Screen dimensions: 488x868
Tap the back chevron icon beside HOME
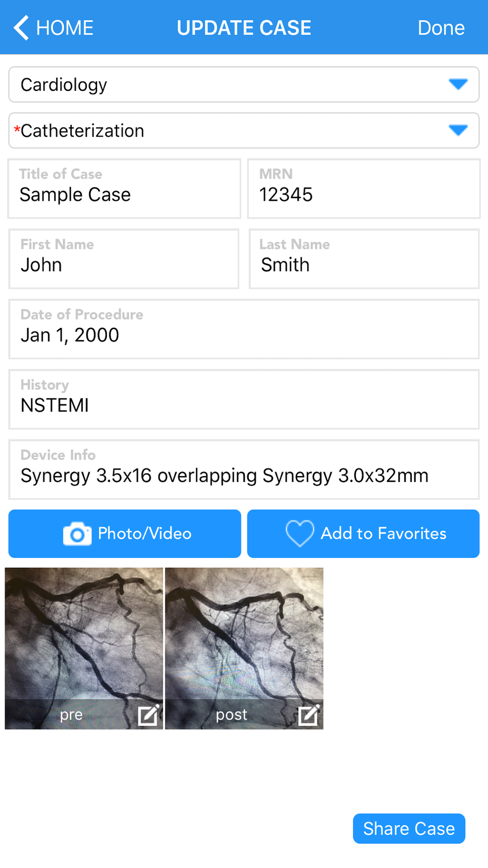[21, 27]
